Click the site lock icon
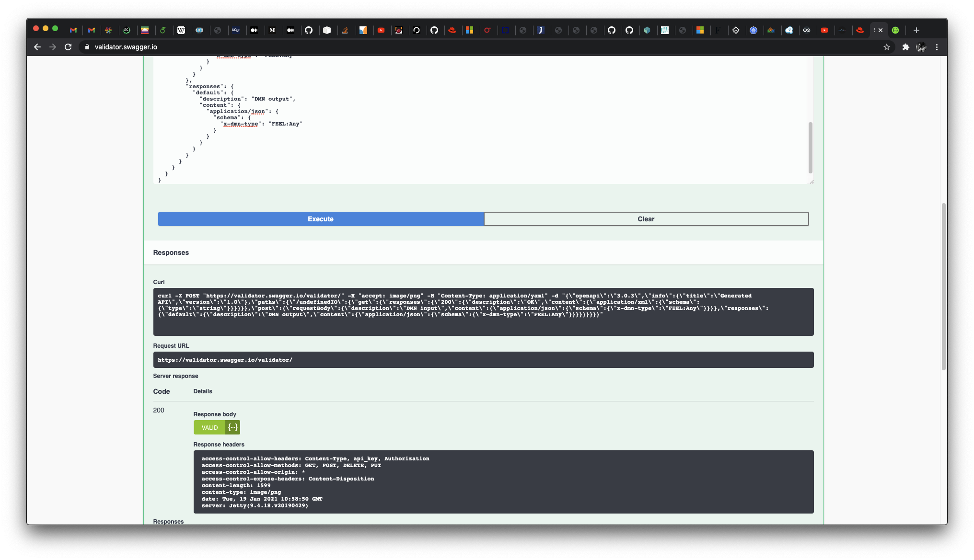The width and height of the screenshot is (974, 560). pos(87,47)
